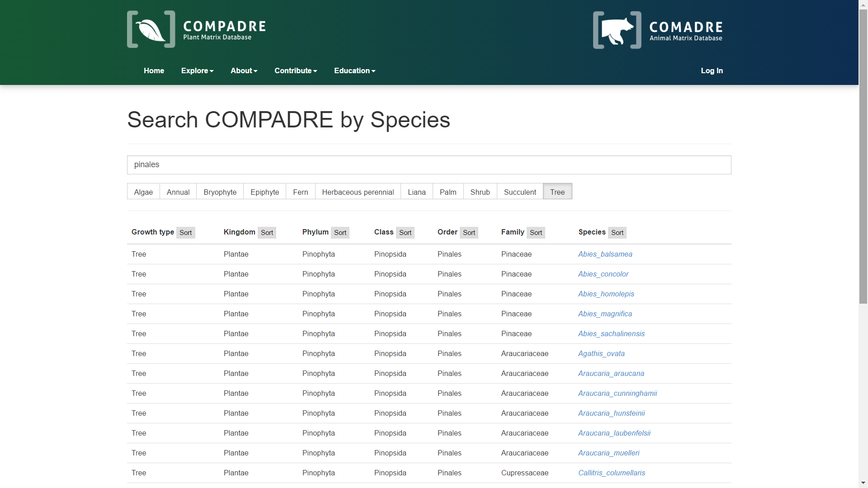
Task: Enable the Shrub growth type filter
Action: (480, 192)
